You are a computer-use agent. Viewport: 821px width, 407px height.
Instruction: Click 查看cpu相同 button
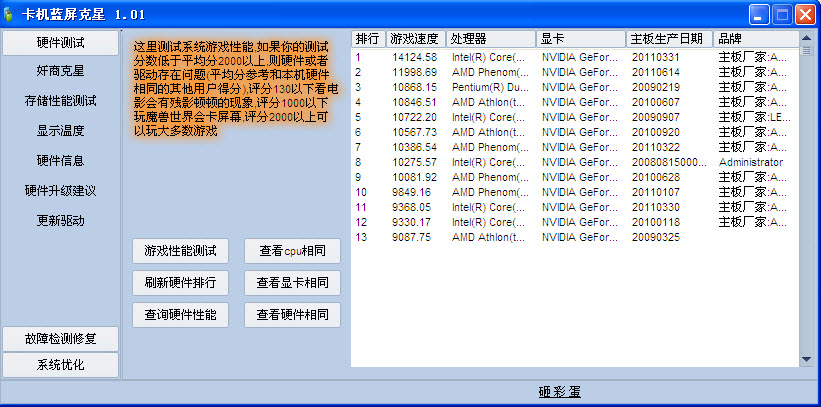point(292,250)
